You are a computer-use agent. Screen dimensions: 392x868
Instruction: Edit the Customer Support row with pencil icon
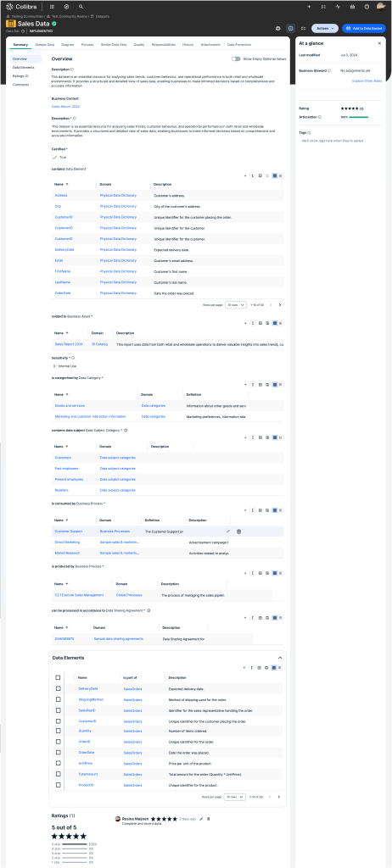(228, 531)
